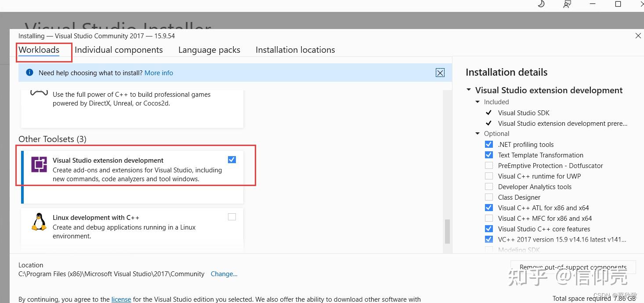The width and height of the screenshot is (644, 303).
Task: Select the Linux development with C++ card title
Action: pyautogui.click(x=96, y=218)
